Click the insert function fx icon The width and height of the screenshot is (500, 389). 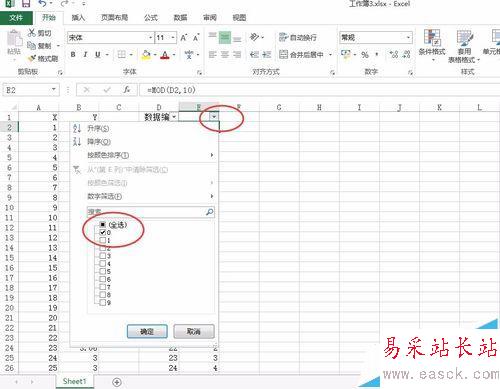(127, 90)
